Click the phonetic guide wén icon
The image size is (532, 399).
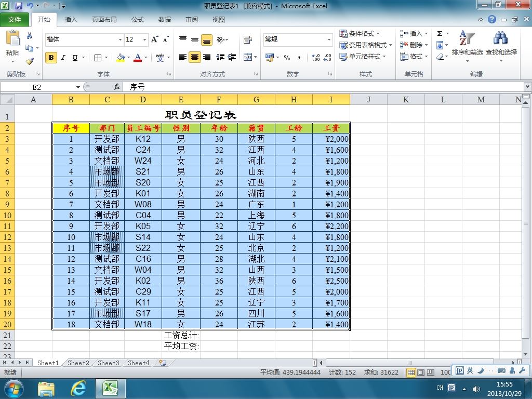pyautogui.click(x=160, y=58)
